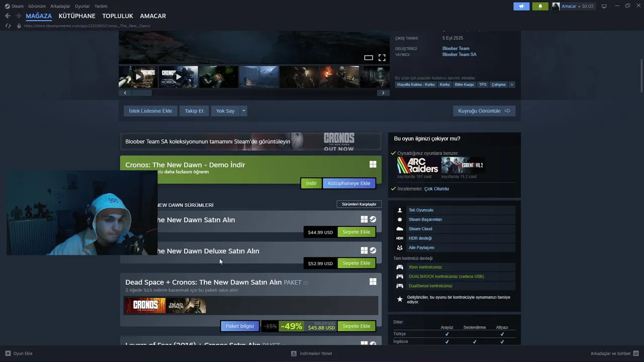
Task: Open the ARC Raiders similar game thumbnail
Action: (418, 165)
